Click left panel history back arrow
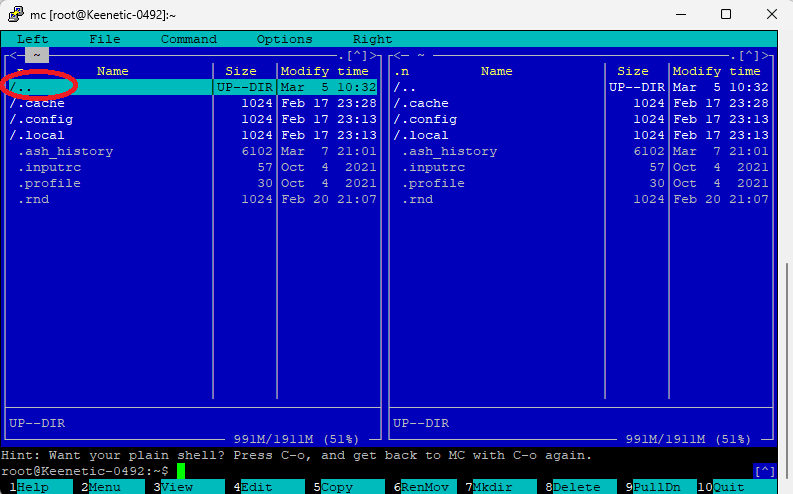This screenshot has height=494, width=793. click(x=13, y=55)
